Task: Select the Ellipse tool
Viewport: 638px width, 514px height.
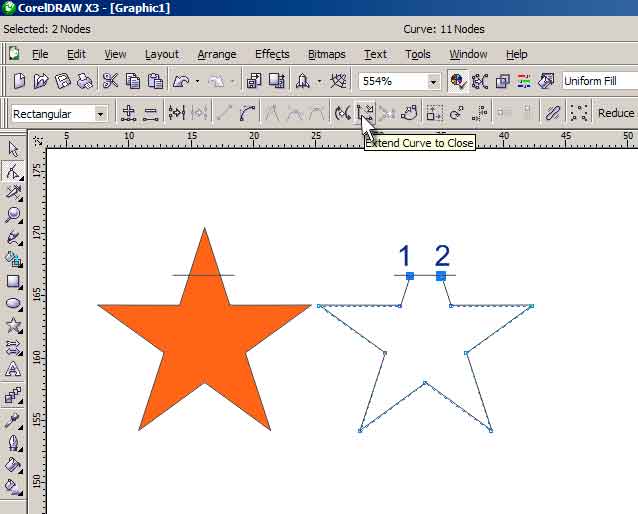Action: [x=13, y=303]
